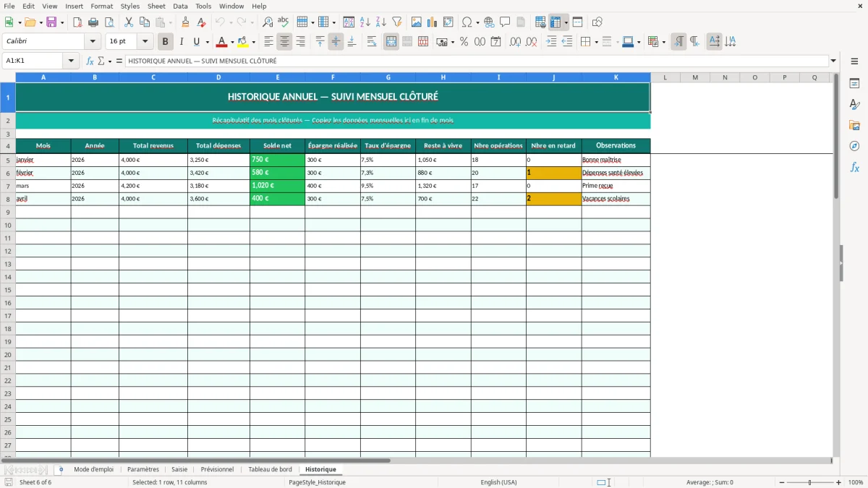Insert a hyperlink

pyautogui.click(x=489, y=22)
